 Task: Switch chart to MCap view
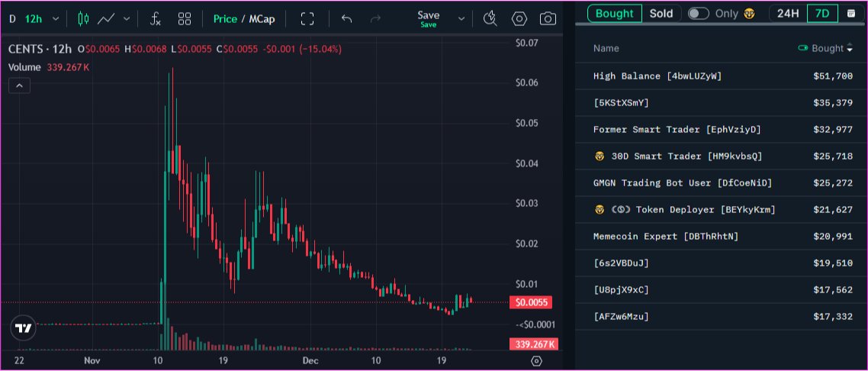262,19
